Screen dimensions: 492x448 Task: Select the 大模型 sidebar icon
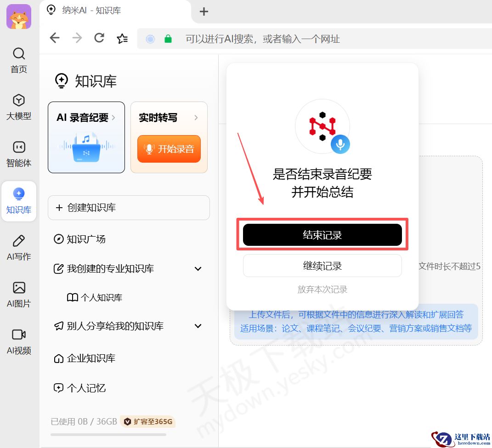point(18,107)
